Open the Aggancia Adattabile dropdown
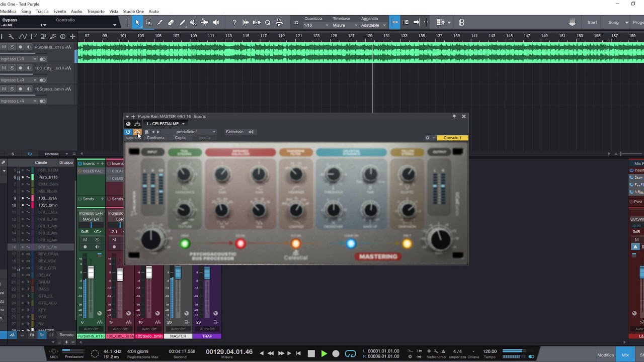Viewport: 644px width, 362px height. pyautogui.click(x=373, y=25)
